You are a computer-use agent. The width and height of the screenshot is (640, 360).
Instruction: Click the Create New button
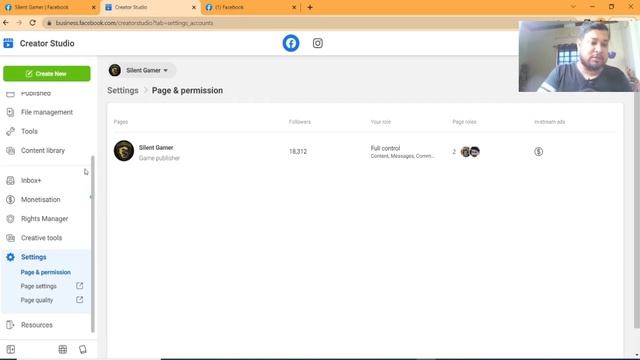tap(47, 73)
